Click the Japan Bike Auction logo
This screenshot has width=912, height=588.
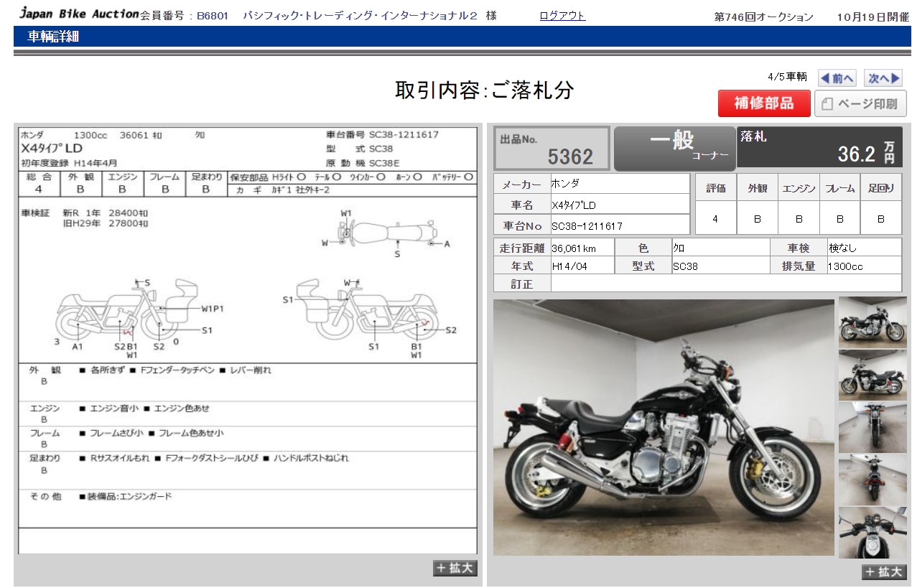coord(78,13)
